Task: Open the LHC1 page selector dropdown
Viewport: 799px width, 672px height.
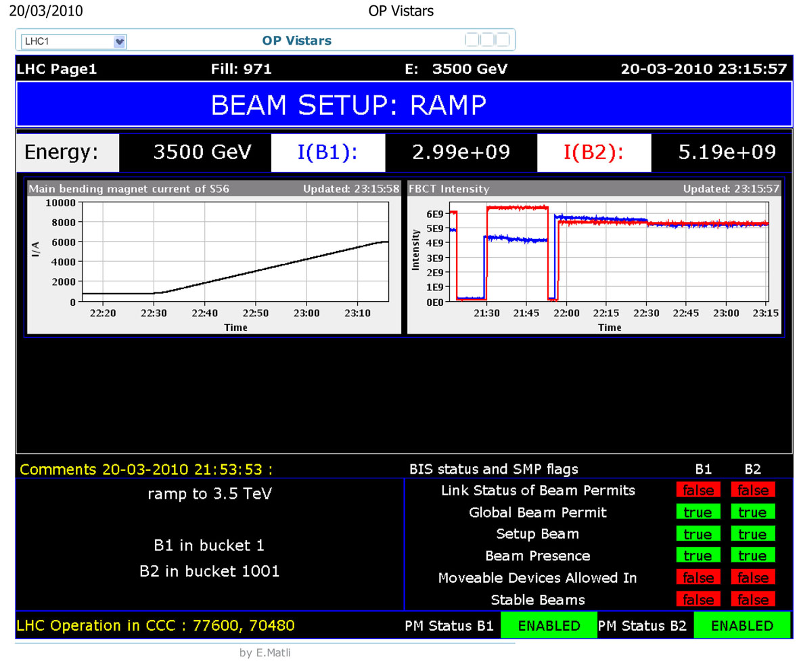Action: tap(73, 41)
